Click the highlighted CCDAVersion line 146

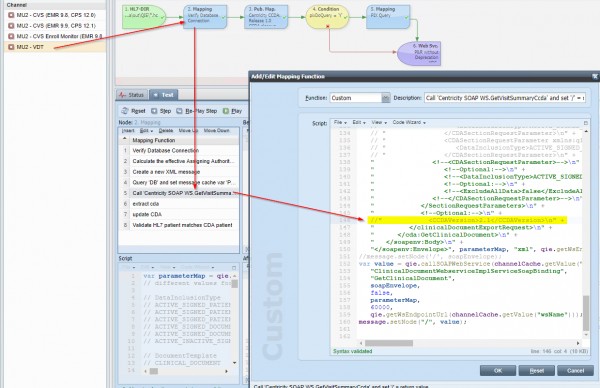click(466, 220)
